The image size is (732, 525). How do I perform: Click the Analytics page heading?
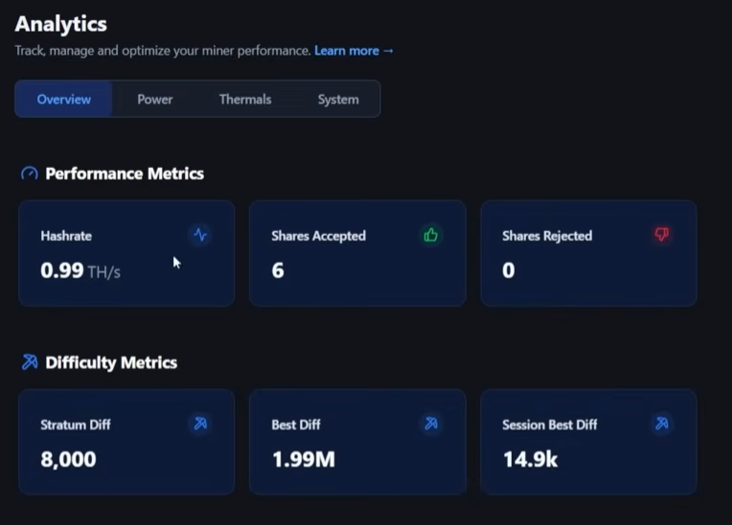click(61, 24)
